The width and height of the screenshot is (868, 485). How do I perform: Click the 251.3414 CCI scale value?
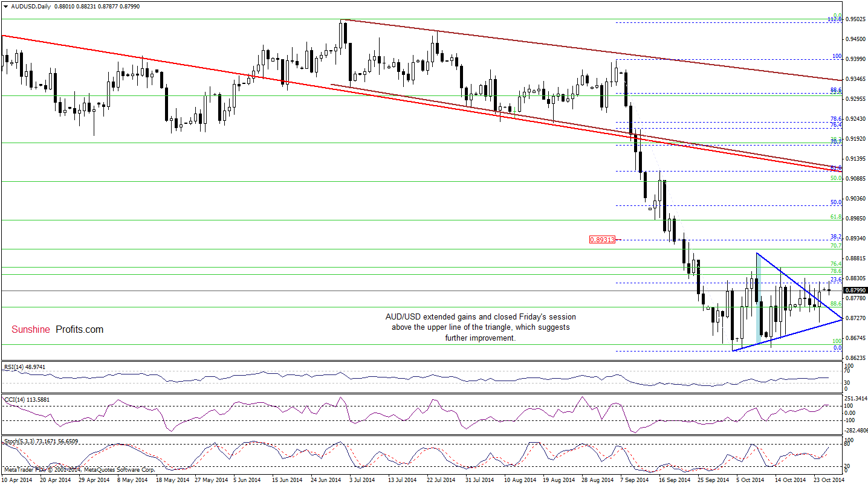coord(857,399)
